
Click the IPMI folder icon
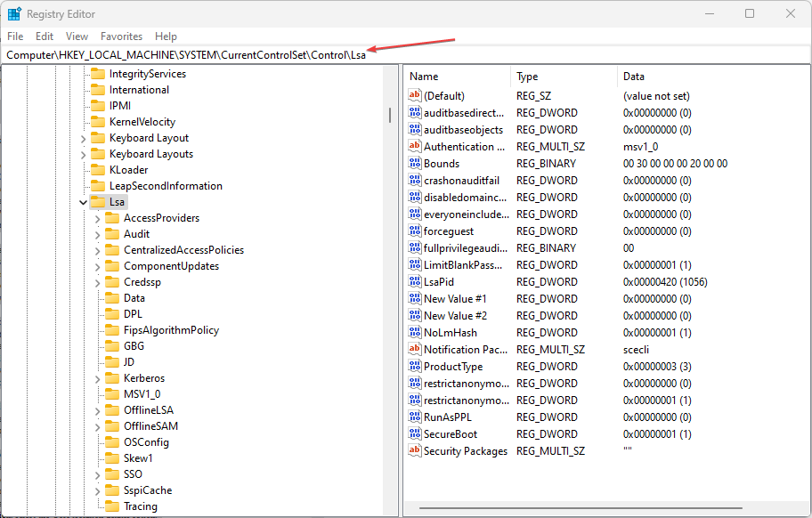tap(98, 106)
